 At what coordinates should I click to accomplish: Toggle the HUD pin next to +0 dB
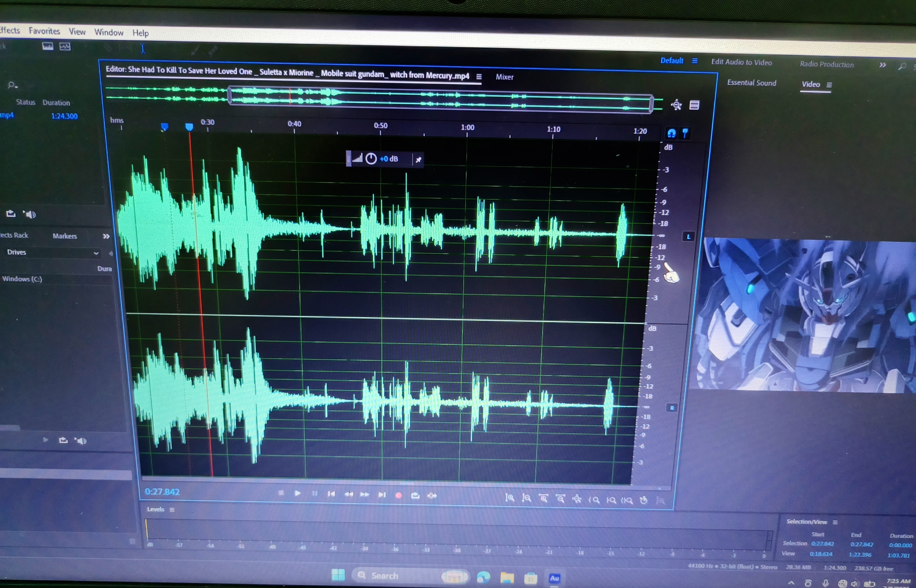tap(419, 160)
